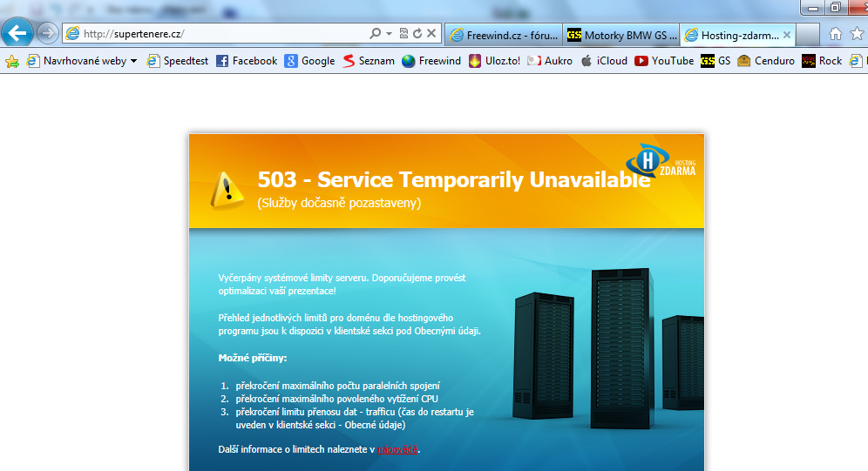This screenshot has width=868, height=471.
Task: Close the Hosting-zdarma tab
Action: 787,35
